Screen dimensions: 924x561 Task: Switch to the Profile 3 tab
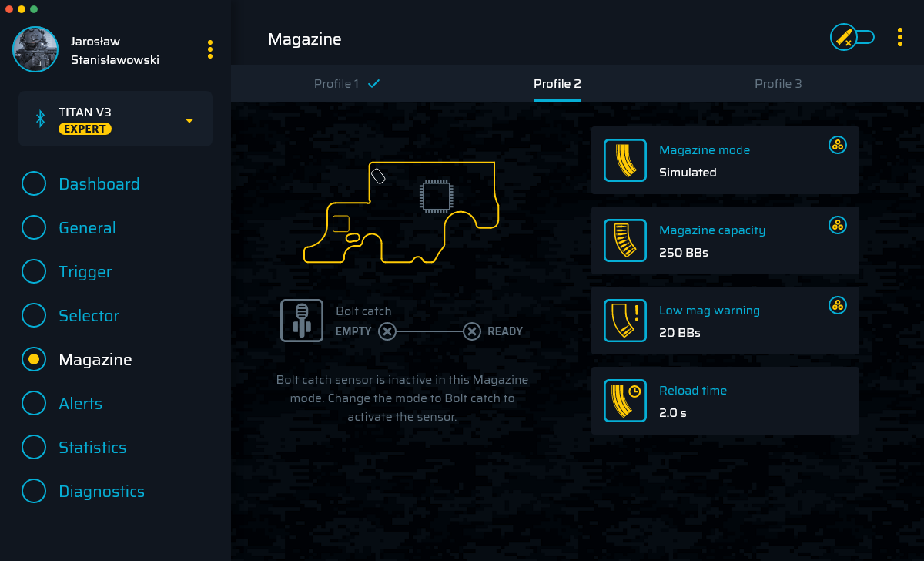click(x=778, y=84)
